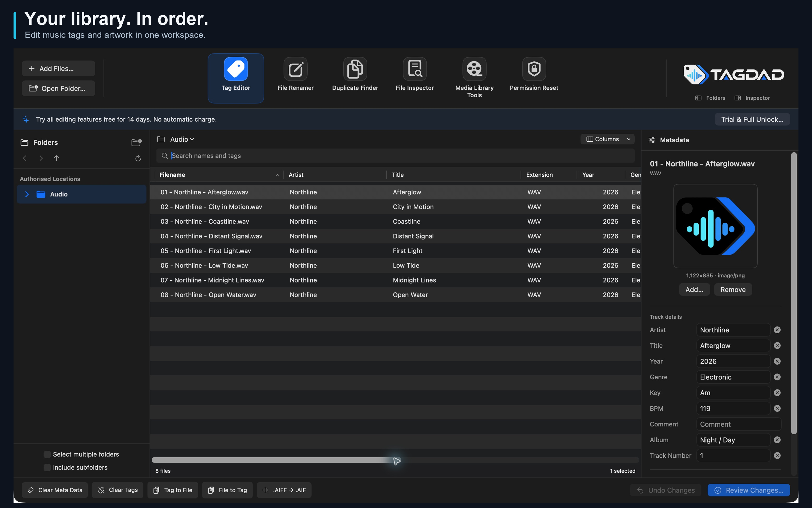
Task: Clear the Track Number field value
Action: (777, 456)
